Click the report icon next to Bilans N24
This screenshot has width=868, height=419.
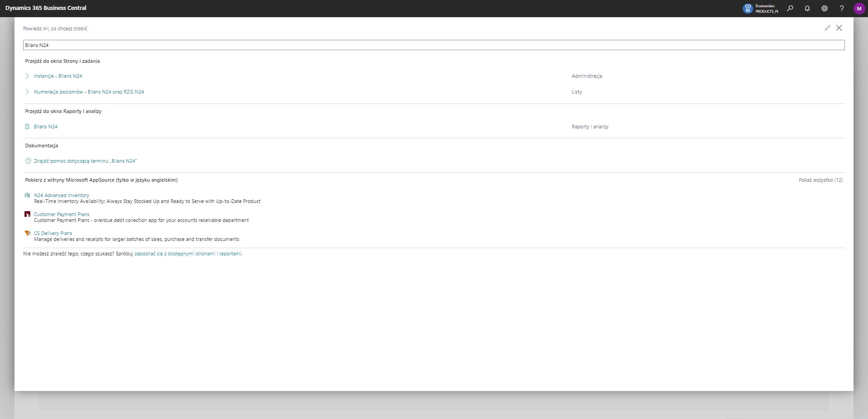click(28, 127)
